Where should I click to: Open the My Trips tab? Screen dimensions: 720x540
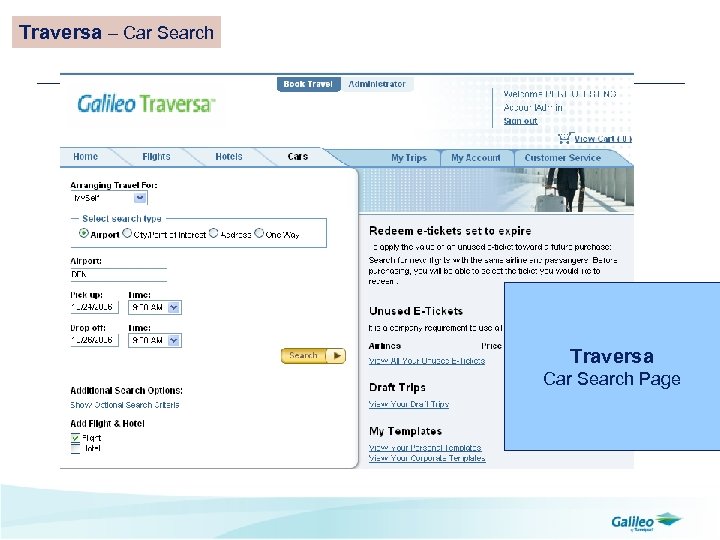409,158
